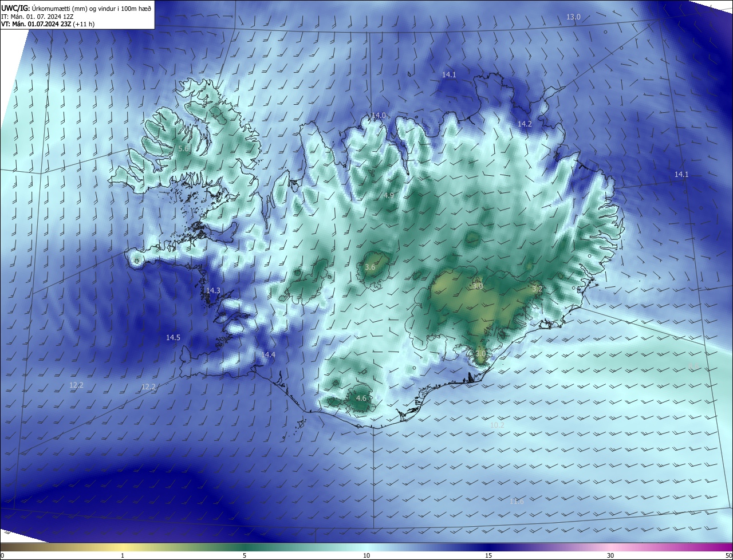Click the 14.3 value label on the map
The height and width of the screenshot is (560, 733).
[x=213, y=291]
